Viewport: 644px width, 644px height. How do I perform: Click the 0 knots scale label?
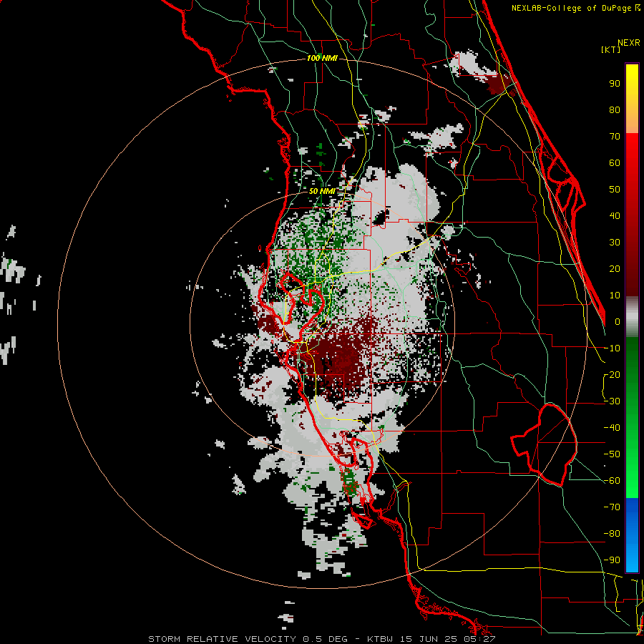coord(618,321)
